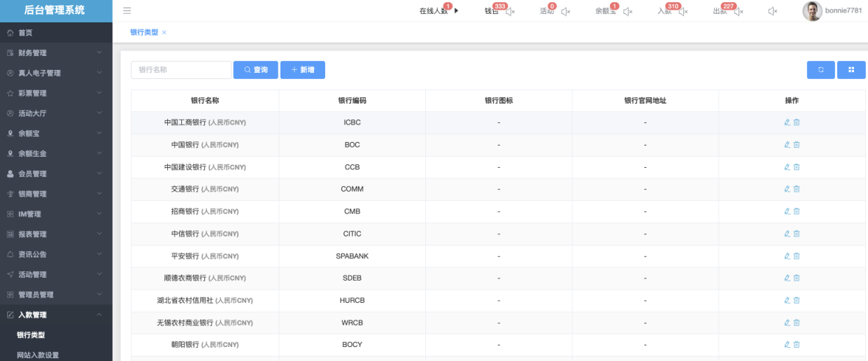The width and height of the screenshot is (868, 361).
Task: Collapse sidebar with the hamburger icon
Action: (x=127, y=10)
